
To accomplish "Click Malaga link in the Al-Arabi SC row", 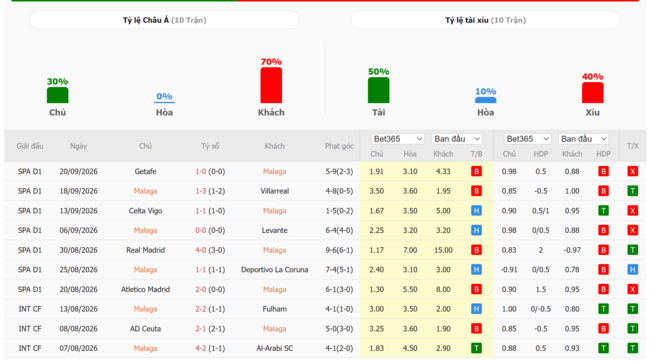I will pos(145,349).
